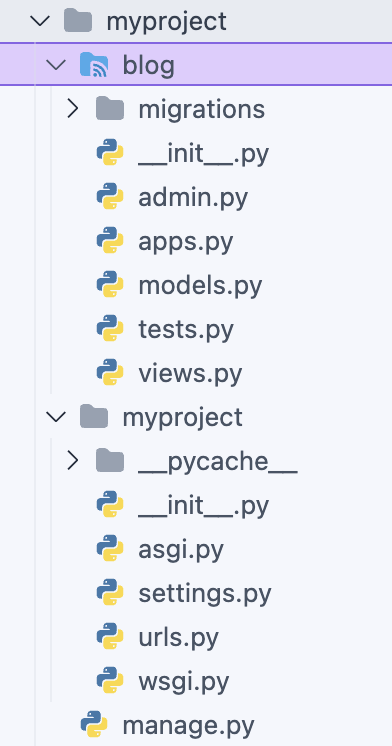Click the Python icon beside admin.py

(110, 197)
